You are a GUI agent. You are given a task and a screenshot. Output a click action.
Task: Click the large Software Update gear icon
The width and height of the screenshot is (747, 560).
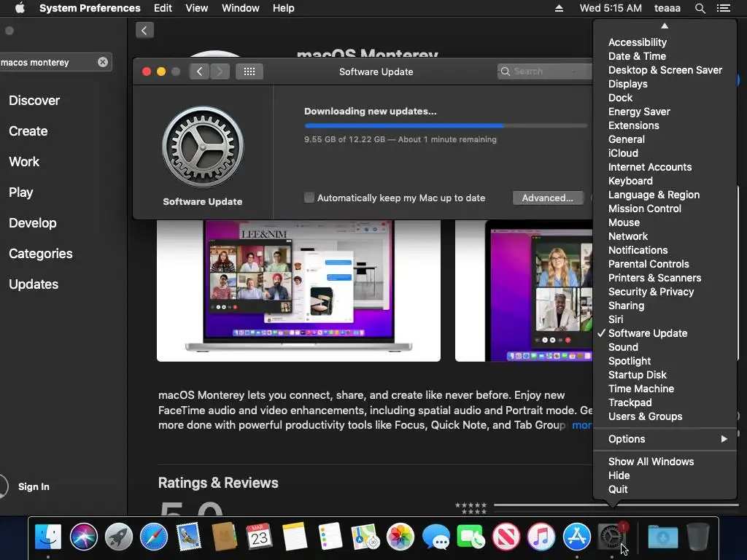click(203, 147)
